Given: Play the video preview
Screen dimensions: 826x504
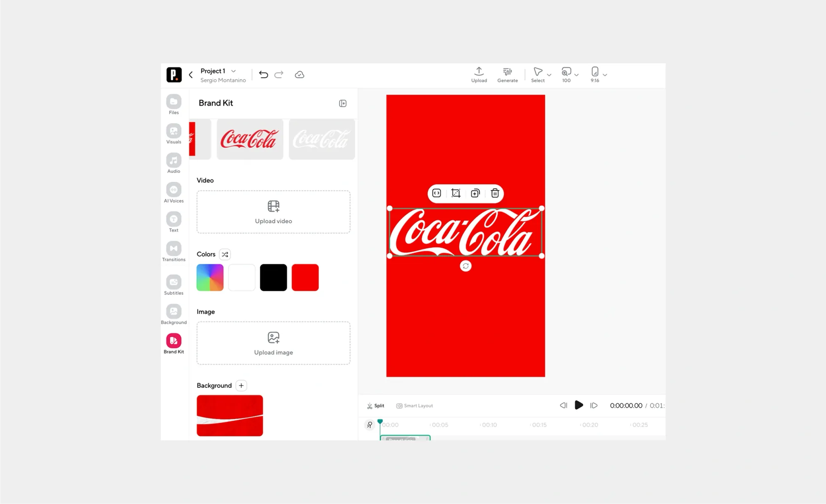Looking at the screenshot, I should pyautogui.click(x=579, y=405).
